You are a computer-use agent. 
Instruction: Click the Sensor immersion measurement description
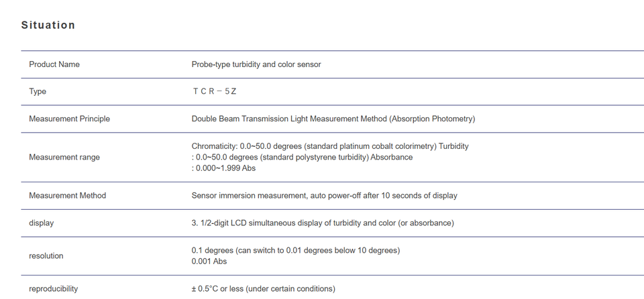click(324, 196)
